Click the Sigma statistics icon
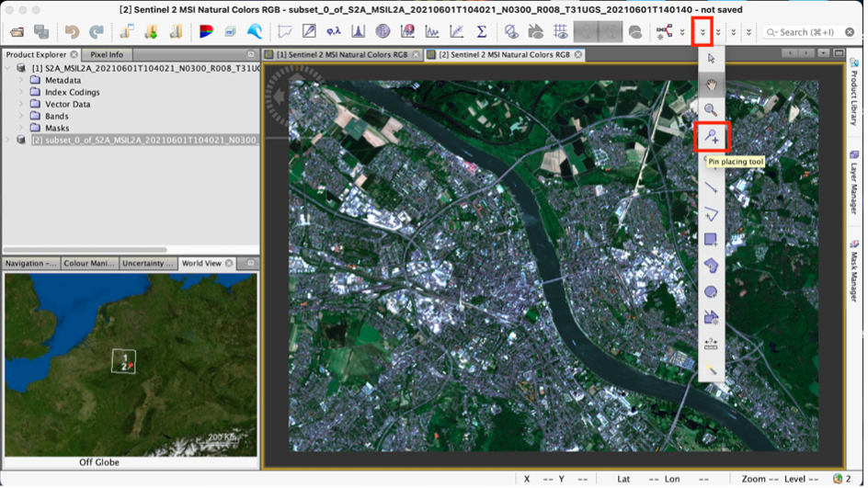The width and height of the screenshot is (868, 488). pos(481,32)
